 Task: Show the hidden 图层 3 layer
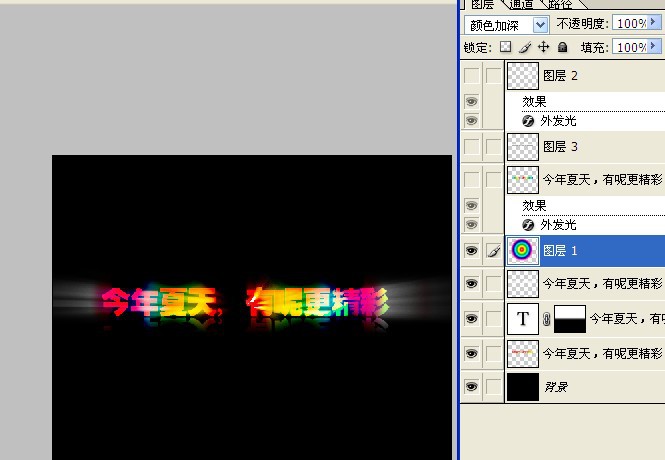[x=471, y=147]
